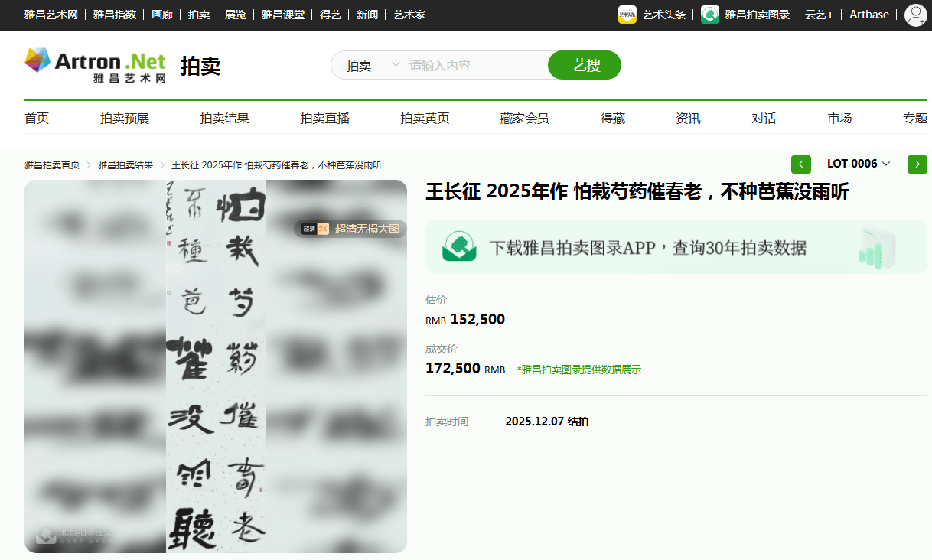Viewport: 932px width, 560px height.
Task: Click the green 雅昌拍卖图录 app icon
Action: (709, 15)
